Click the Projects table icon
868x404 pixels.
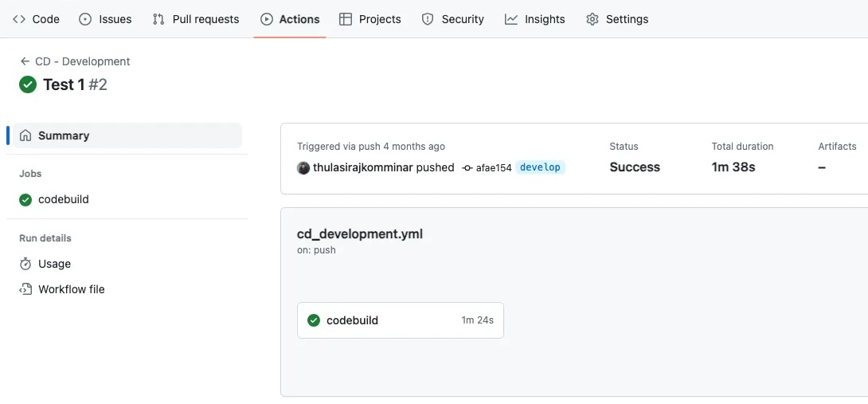pos(346,19)
